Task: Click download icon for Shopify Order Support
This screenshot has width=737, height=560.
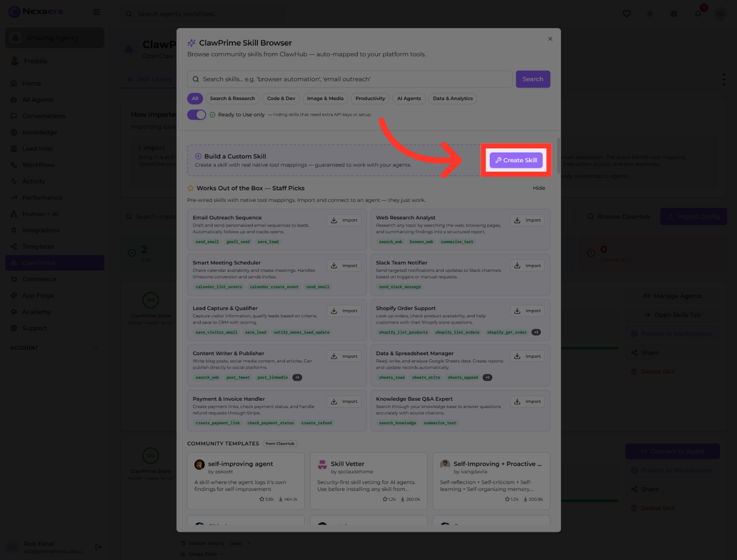Action: (x=517, y=311)
